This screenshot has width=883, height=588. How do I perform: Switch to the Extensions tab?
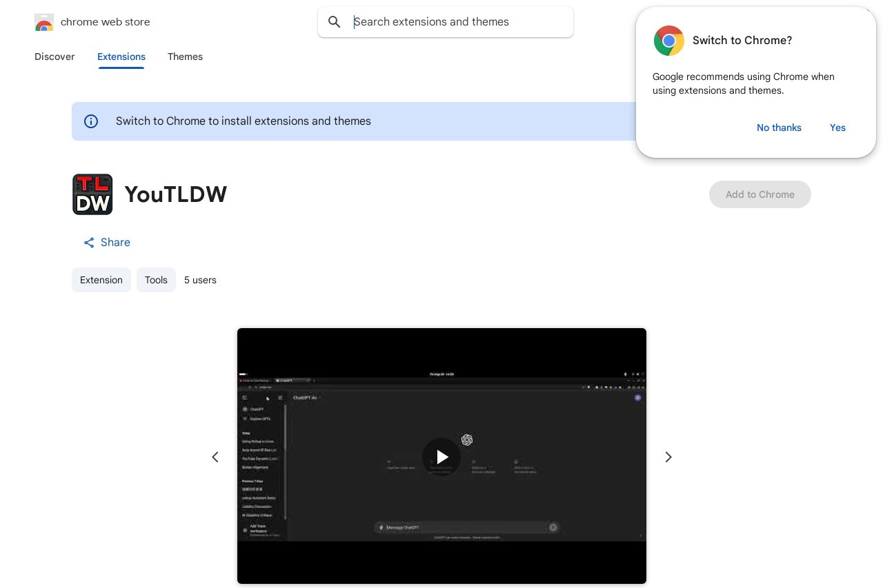coord(121,57)
